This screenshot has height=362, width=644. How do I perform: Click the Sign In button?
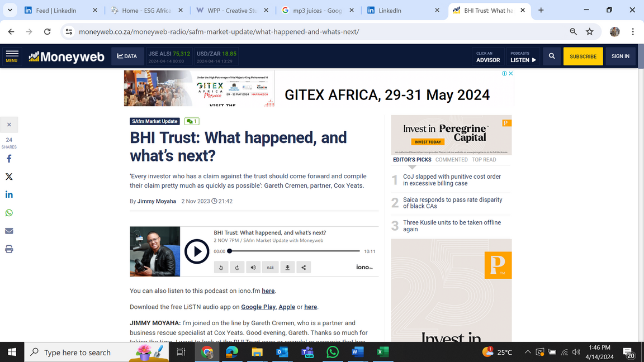click(x=620, y=56)
